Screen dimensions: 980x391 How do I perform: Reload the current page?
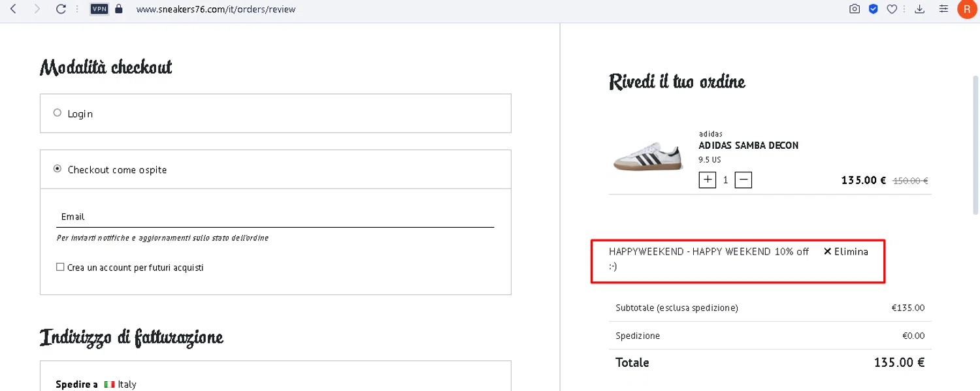[x=61, y=9]
